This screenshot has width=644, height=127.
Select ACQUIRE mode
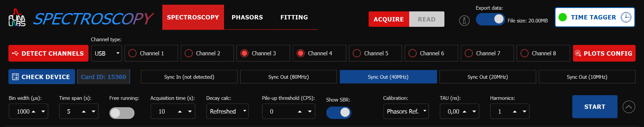click(389, 19)
